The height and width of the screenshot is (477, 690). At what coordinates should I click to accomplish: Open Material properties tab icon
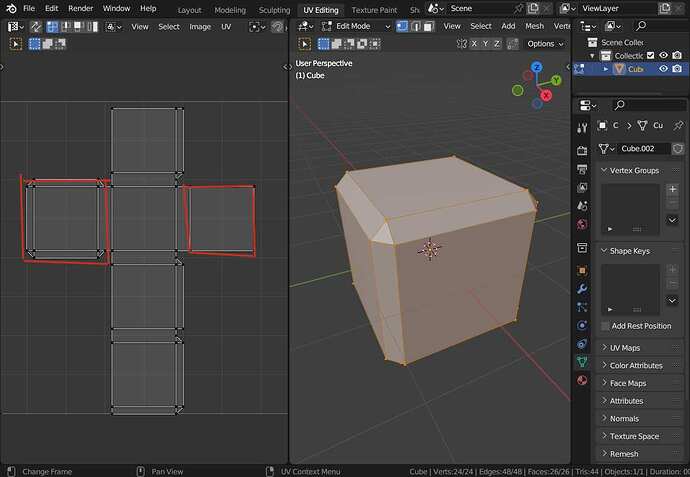pyautogui.click(x=582, y=380)
